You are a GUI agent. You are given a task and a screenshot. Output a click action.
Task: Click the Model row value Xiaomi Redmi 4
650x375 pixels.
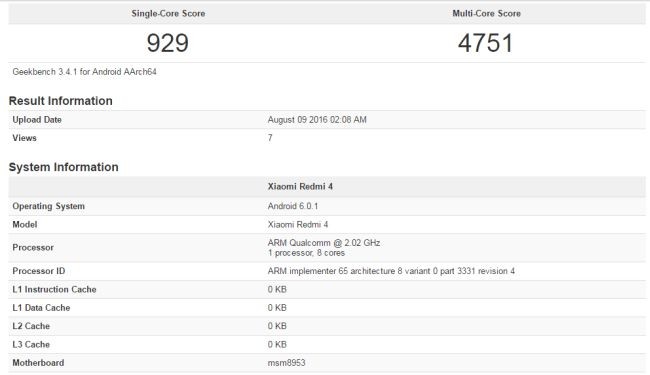(x=298, y=224)
